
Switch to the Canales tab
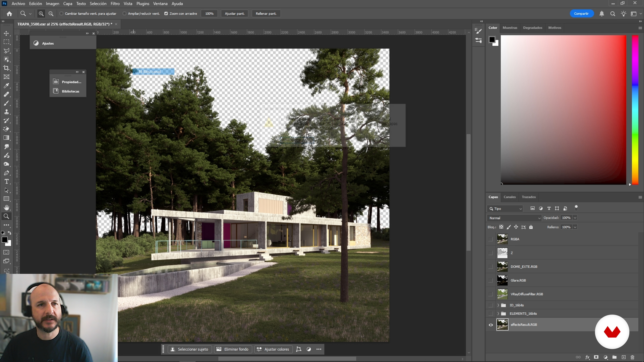[509, 197]
